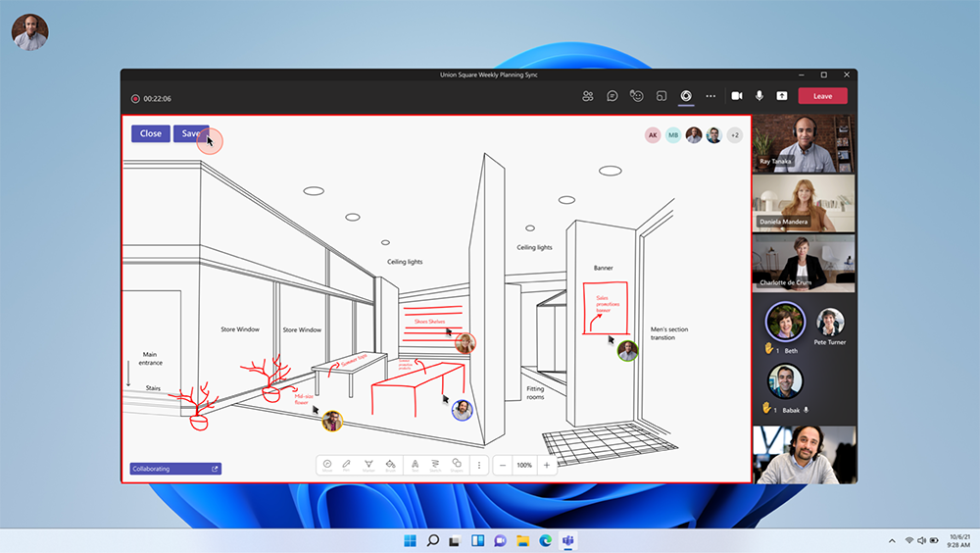Click the 'Fitting rooms' label

point(535,393)
